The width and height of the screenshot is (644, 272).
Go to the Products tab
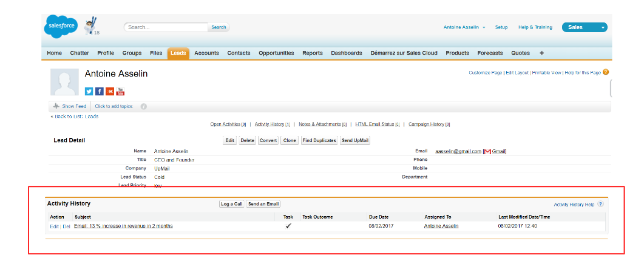[457, 53]
